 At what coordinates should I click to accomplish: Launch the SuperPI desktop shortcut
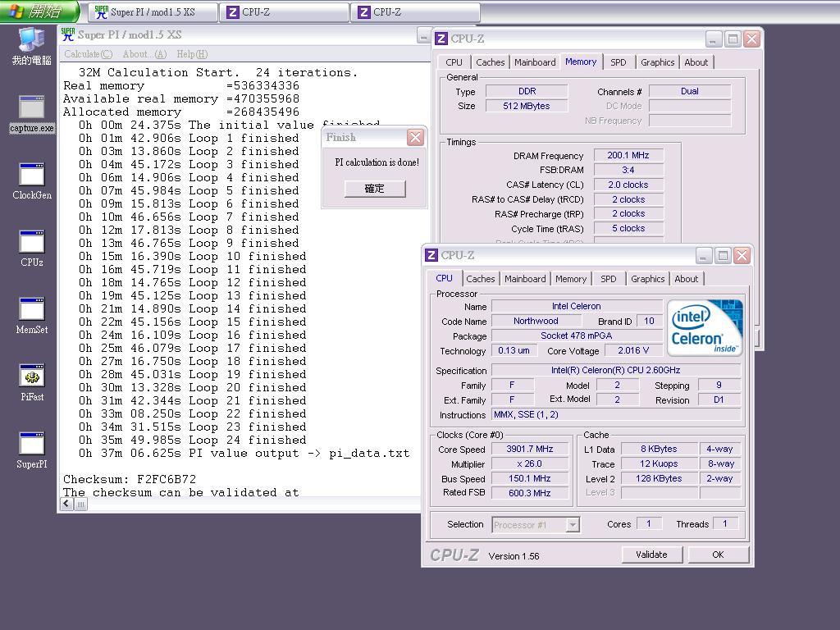coord(32,450)
